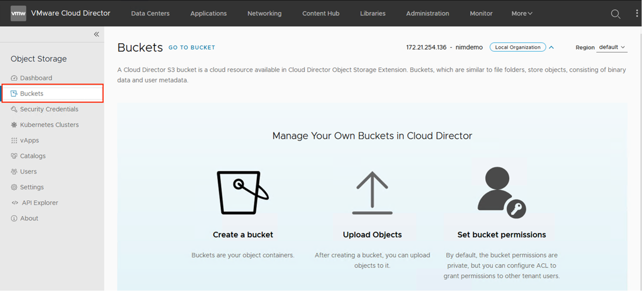
Task: Open the Content Hub menu
Action: tap(321, 14)
